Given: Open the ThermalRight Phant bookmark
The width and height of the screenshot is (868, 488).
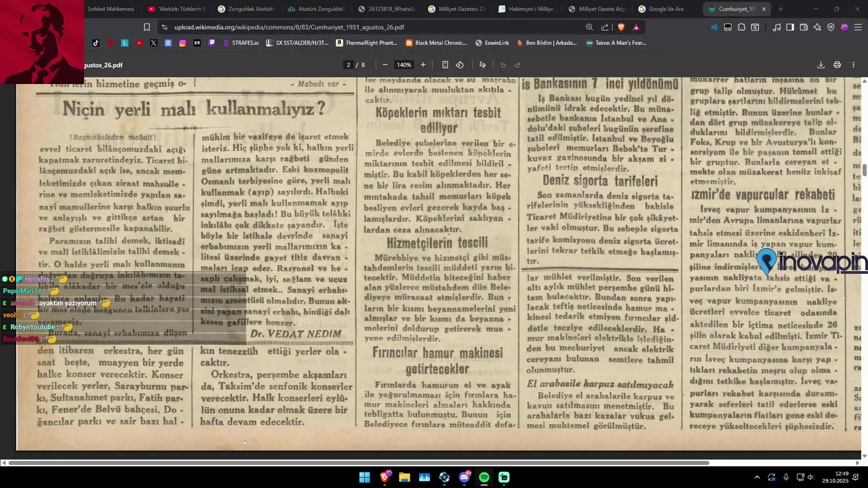Looking at the screenshot, I should coord(367,43).
